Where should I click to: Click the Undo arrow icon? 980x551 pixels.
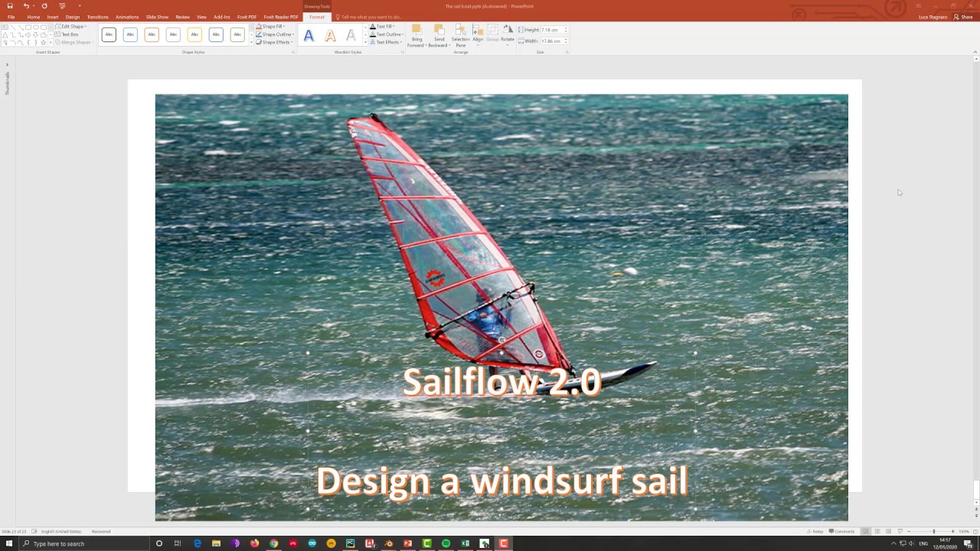tap(25, 6)
